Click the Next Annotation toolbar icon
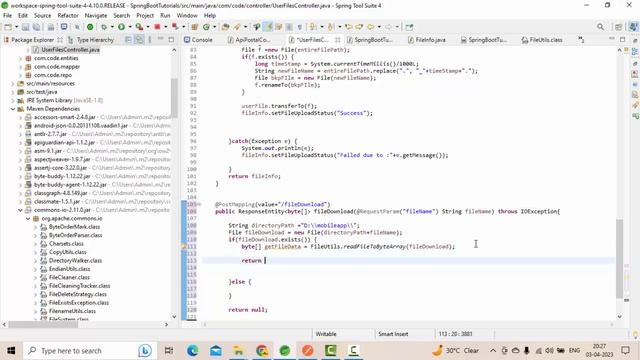Screen dimensions: 640x360 (x=313, y=27)
